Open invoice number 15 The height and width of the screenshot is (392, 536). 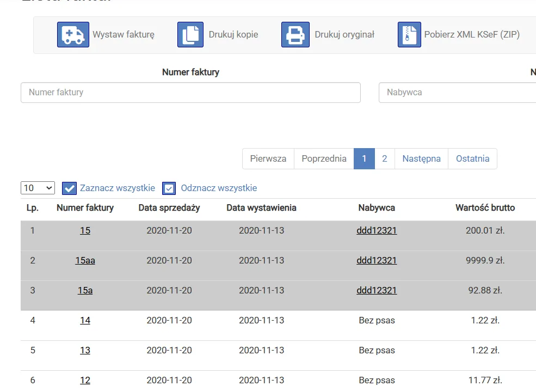click(85, 230)
